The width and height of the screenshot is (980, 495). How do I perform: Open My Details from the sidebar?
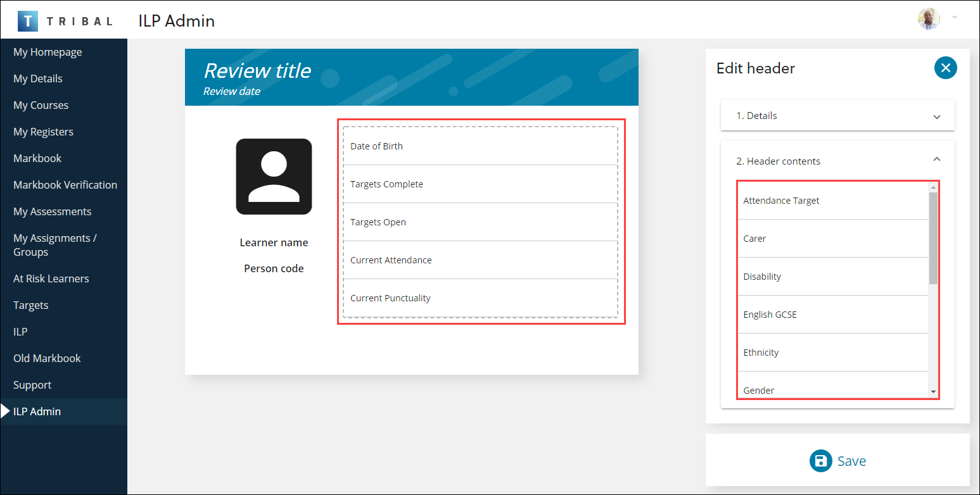37,78
